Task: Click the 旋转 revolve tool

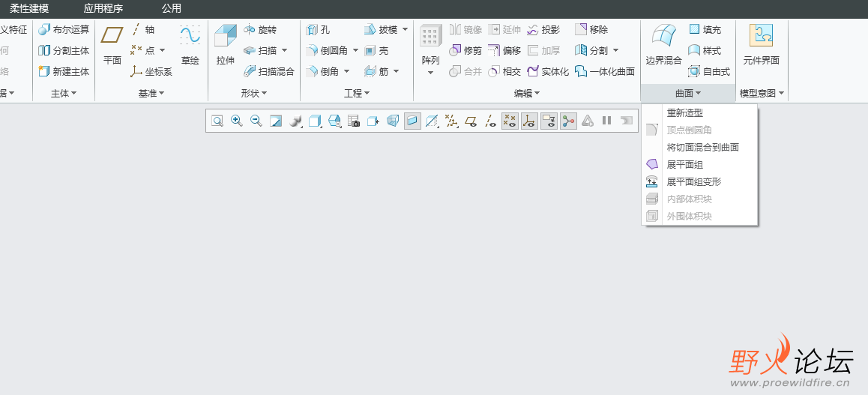Action: pyautogui.click(x=260, y=29)
